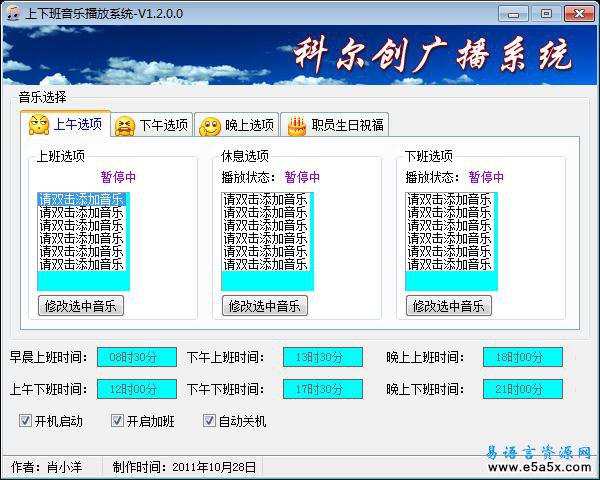Close the 上下班音乐播放系统 window
This screenshot has height=480, width=600.
click(x=579, y=14)
